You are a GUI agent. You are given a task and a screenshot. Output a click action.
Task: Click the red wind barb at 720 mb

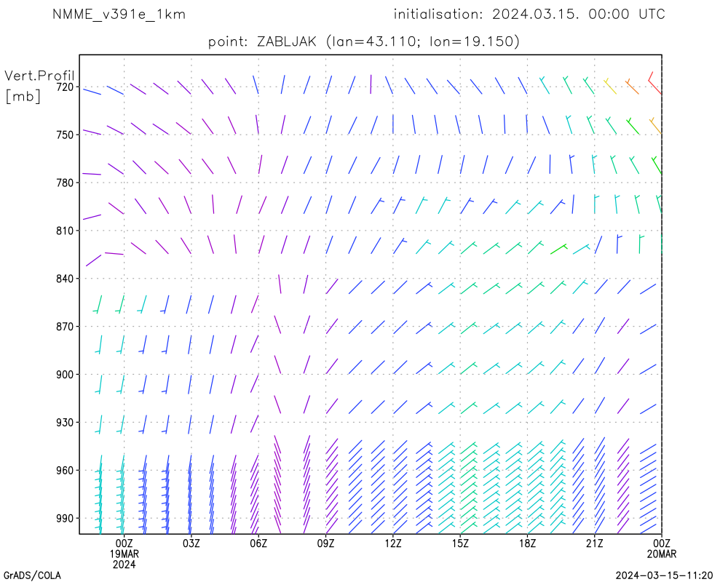655,83
